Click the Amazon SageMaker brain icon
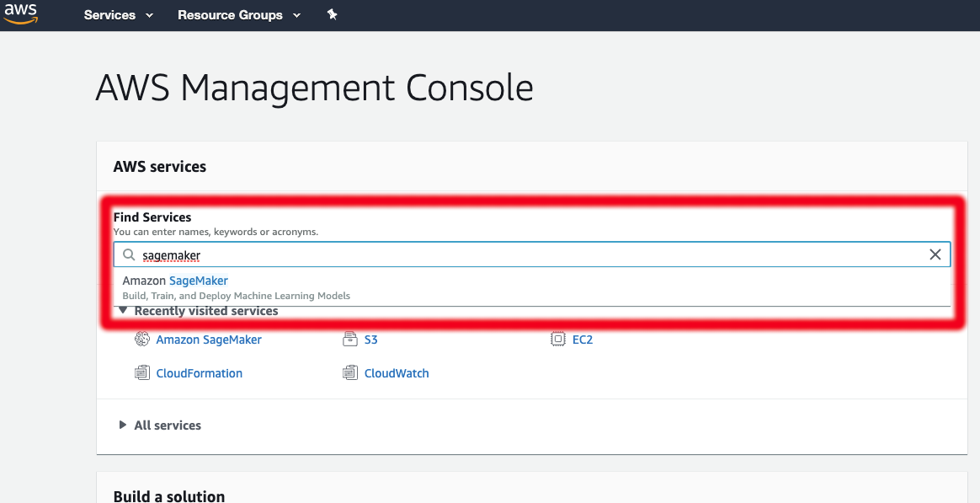This screenshot has height=503, width=980. [142, 339]
